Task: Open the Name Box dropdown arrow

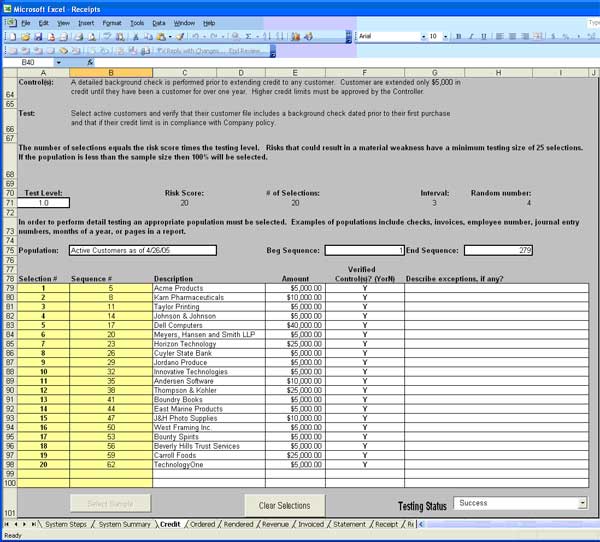Action: (59, 62)
